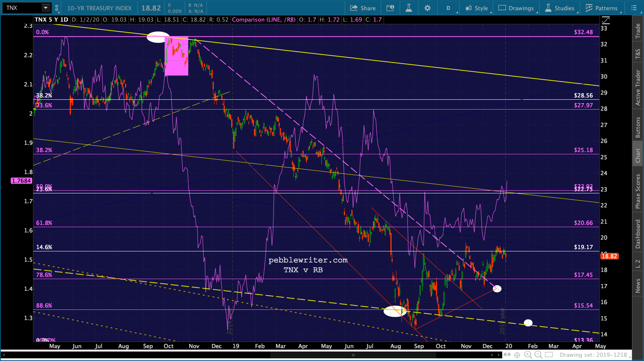Switch to the Active Trader side tab
Image resolution: width=644 pixels, height=361 pixels.
(638, 88)
